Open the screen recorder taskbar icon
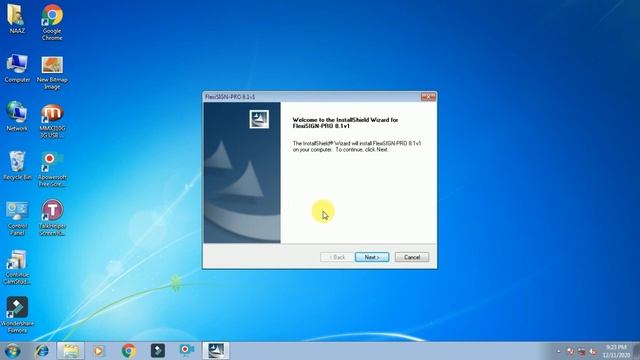This screenshot has width=640, height=360. [x=187, y=351]
